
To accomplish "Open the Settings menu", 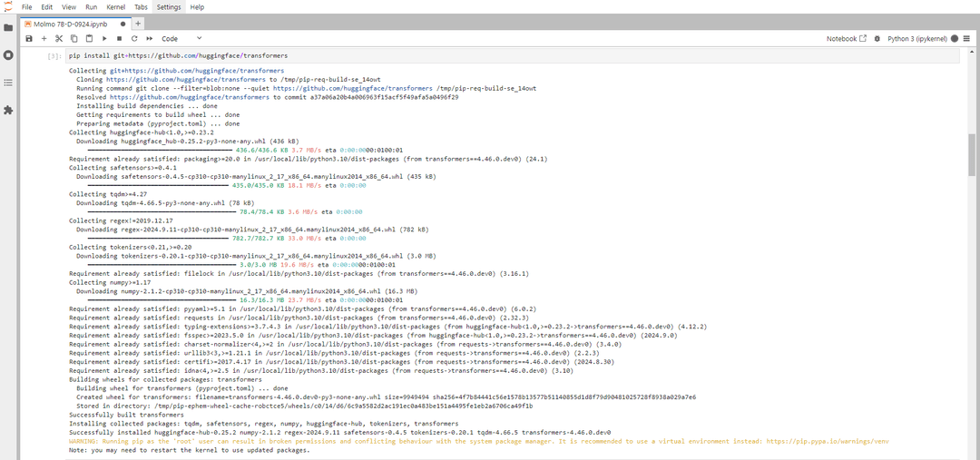I will coord(169,7).
